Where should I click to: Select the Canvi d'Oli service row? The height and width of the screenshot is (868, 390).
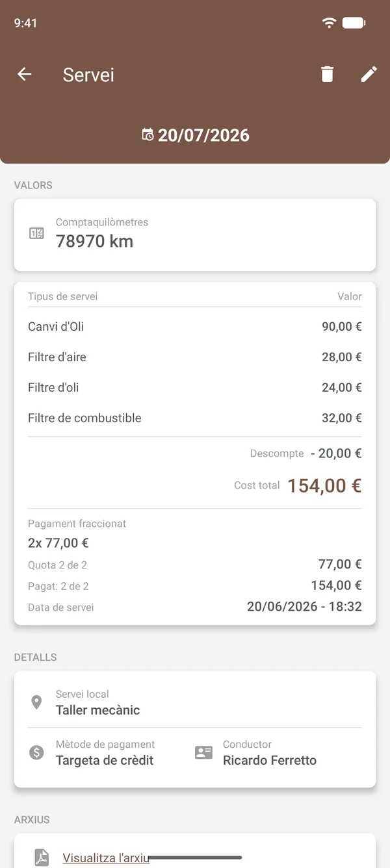(x=195, y=326)
